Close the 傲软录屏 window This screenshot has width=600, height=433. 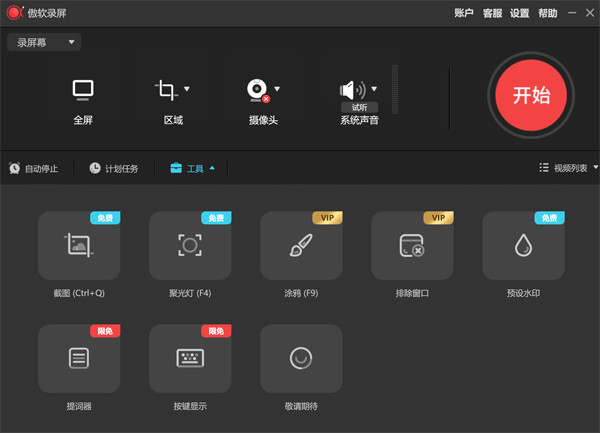pyautogui.click(x=590, y=13)
